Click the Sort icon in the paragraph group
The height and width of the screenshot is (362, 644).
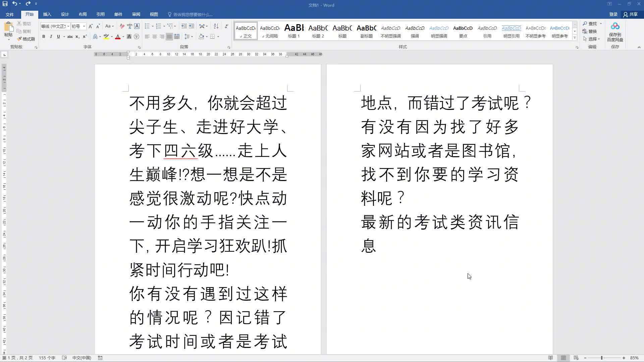pos(216,26)
